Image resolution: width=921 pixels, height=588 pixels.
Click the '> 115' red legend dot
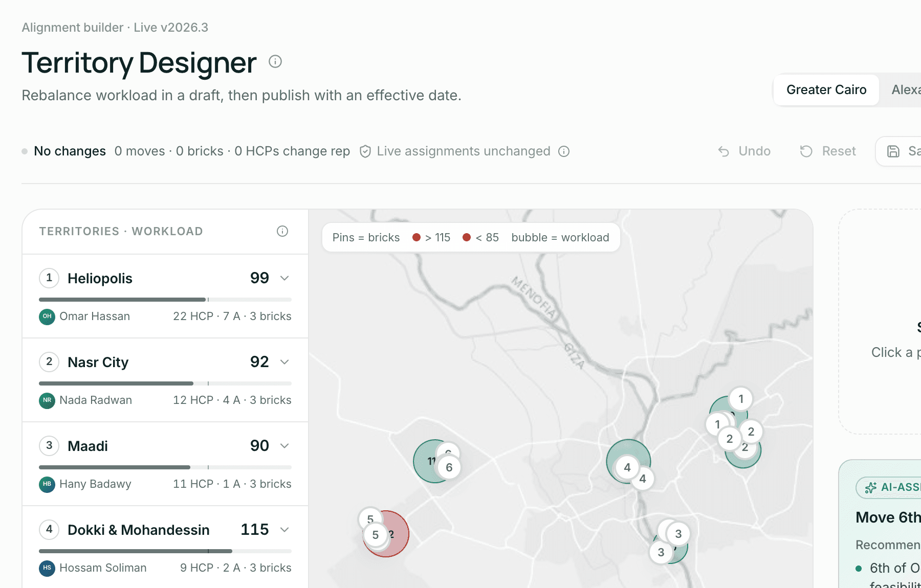pyautogui.click(x=416, y=237)
